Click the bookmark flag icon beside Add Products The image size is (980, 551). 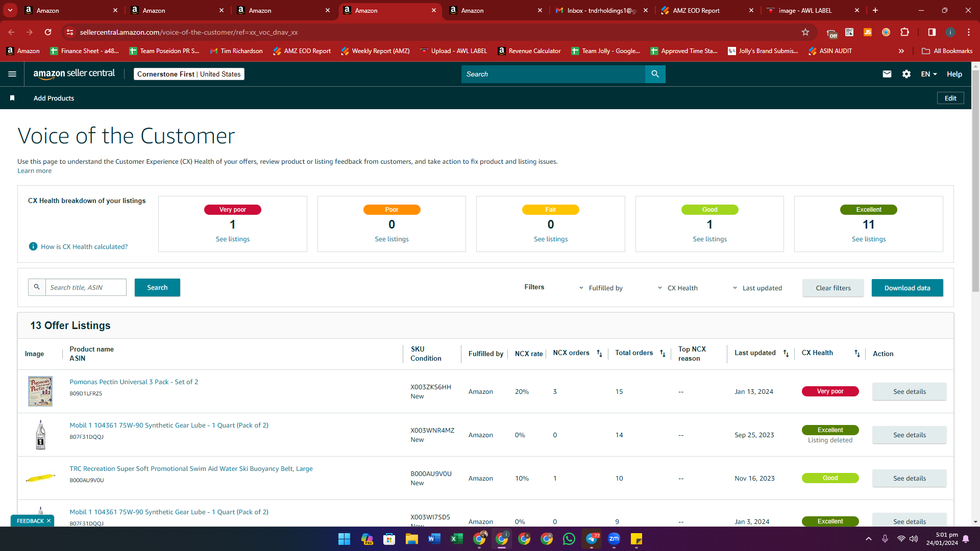click(12, 98)
